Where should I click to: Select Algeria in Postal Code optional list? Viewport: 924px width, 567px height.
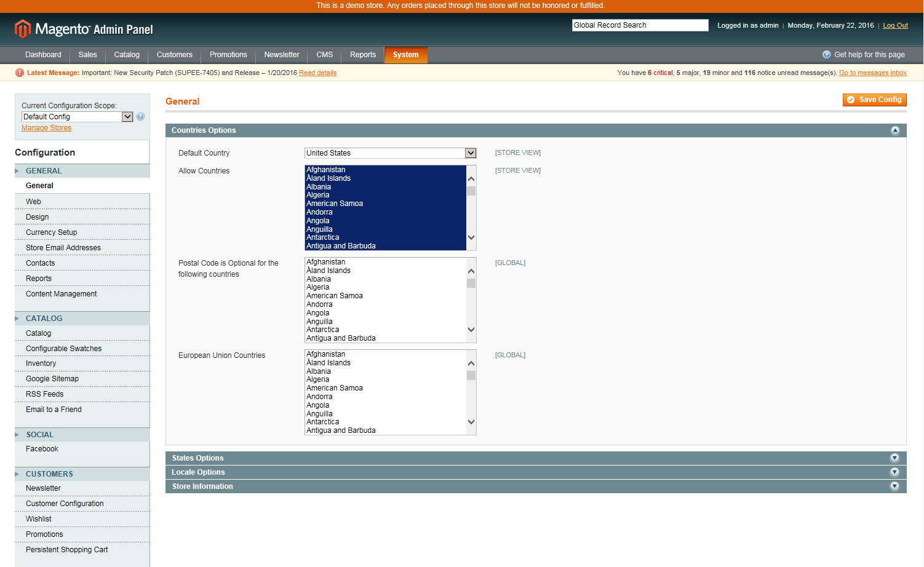coord(386,287)
